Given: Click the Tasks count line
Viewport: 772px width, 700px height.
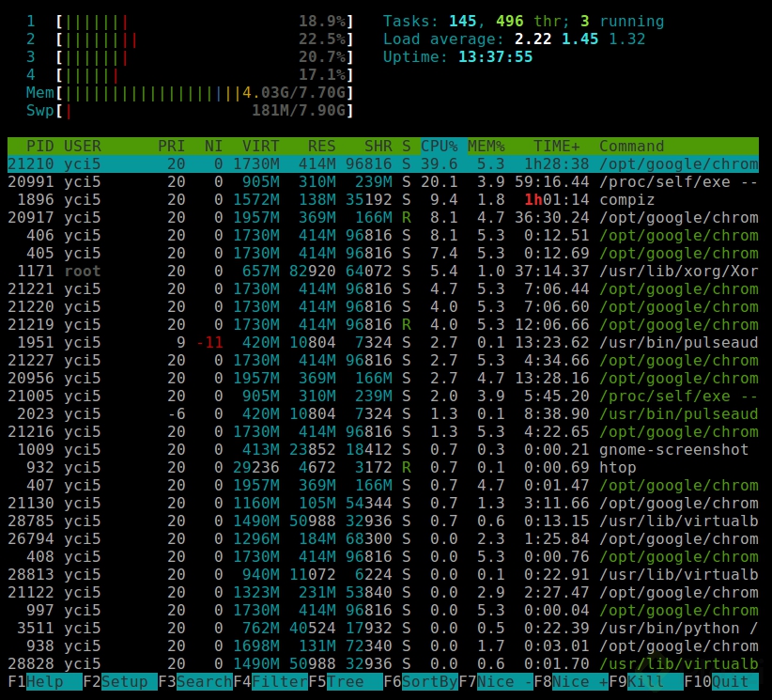Looking at the screenshot, I should pyautogui.click(x=523, y=22).
